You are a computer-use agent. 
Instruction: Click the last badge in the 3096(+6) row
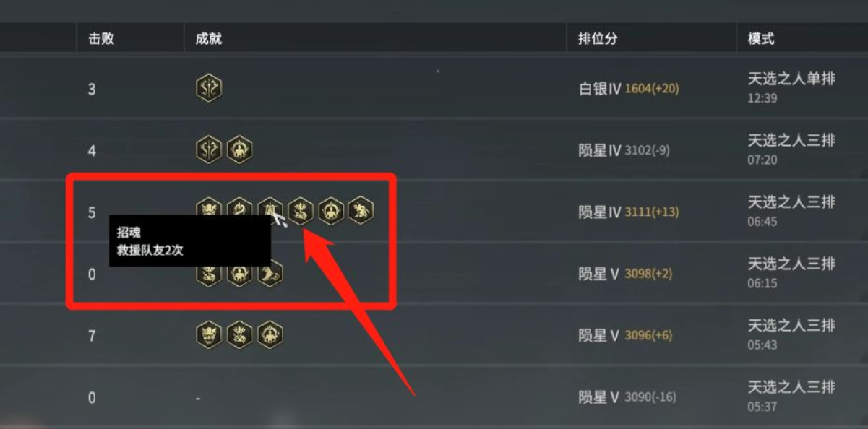(270, 334)
